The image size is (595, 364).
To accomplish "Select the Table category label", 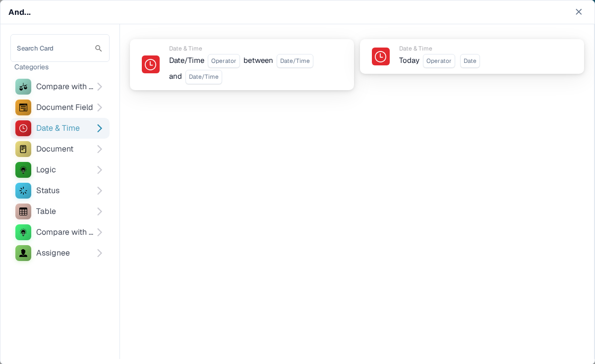I will tap(46, 211).
